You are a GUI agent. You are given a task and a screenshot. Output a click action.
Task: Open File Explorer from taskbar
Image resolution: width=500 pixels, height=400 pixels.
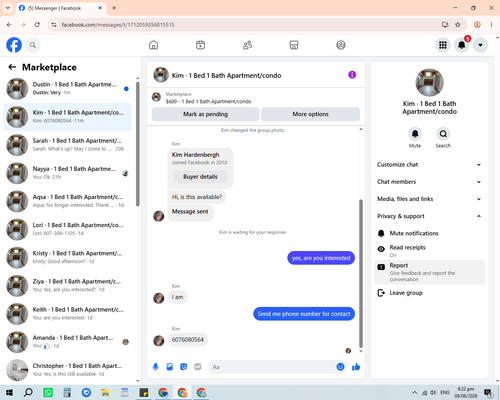106,393
